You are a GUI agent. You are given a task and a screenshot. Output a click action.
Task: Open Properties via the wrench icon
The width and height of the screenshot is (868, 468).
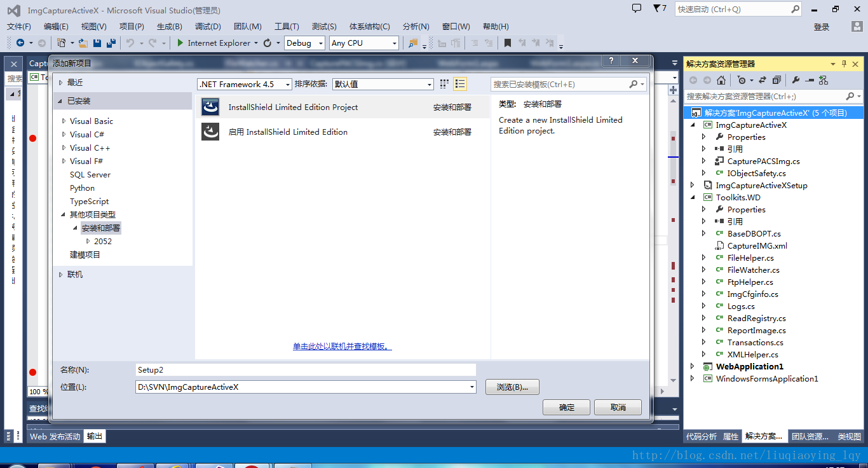click(796, 80)
